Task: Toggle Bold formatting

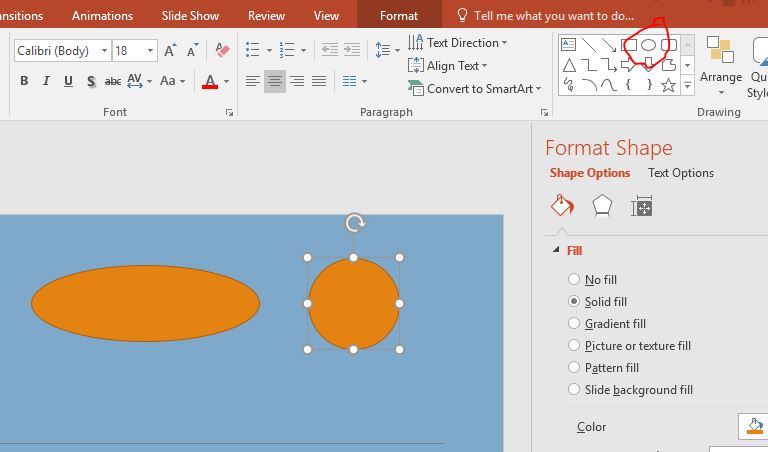Action: click(24, 81)
